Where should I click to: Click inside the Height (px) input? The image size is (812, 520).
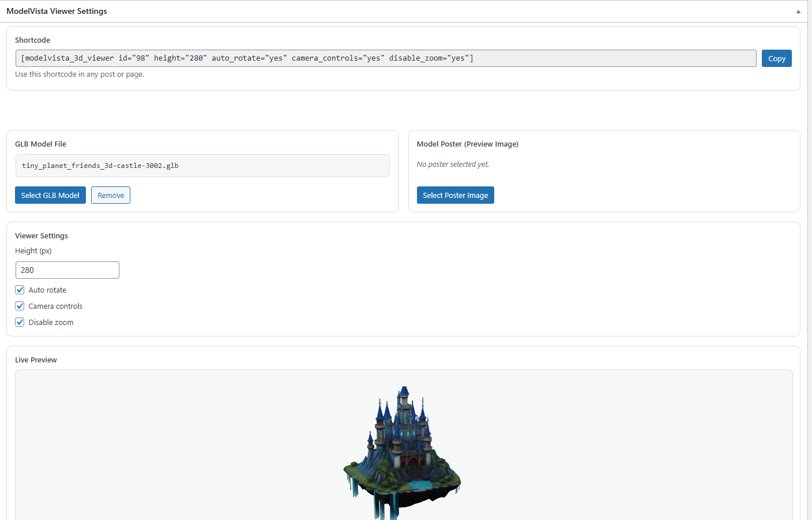[67, 270]
